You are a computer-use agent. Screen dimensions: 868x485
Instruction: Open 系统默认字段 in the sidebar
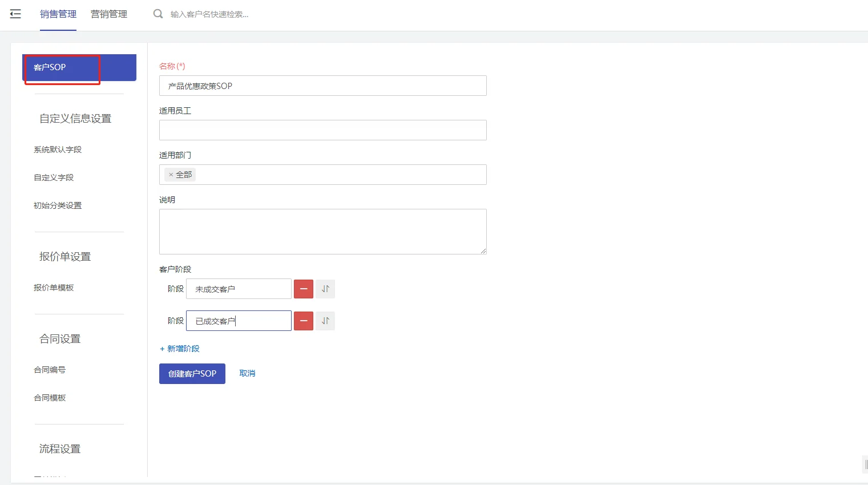click(58, 149)
